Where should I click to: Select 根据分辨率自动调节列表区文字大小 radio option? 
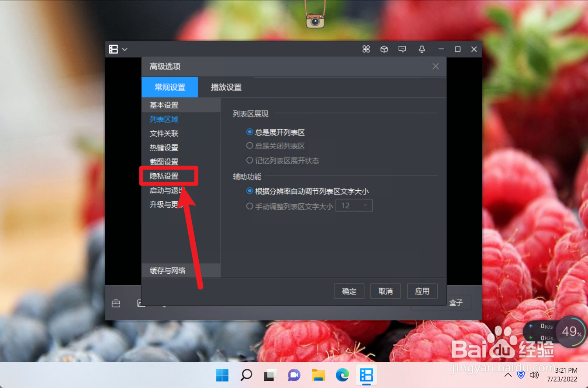(308, 191)
